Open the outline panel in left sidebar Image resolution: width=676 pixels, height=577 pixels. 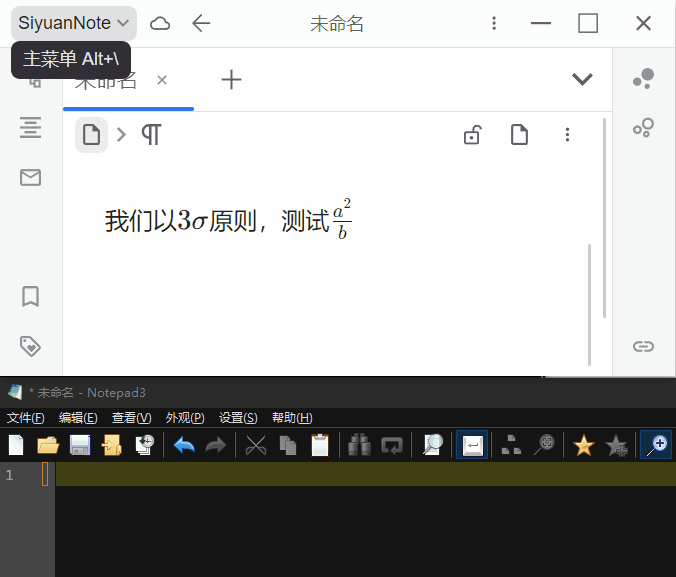[x=31, y=128]
